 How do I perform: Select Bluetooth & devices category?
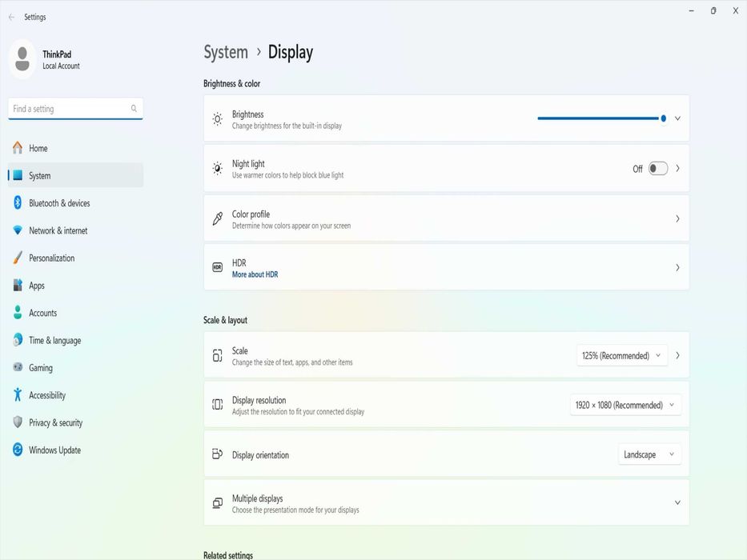pyautogui.click(x=75, y=203)
